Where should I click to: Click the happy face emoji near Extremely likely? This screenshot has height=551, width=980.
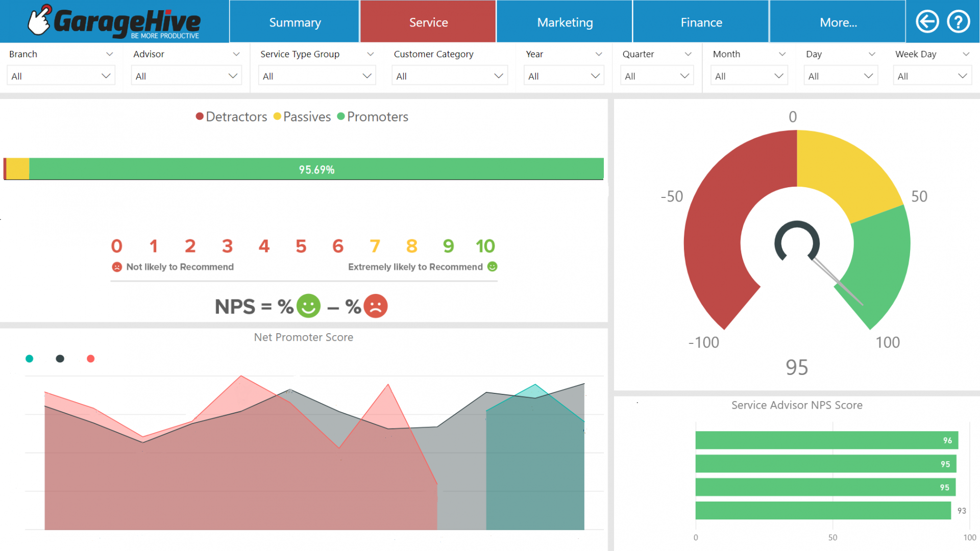click(492, 266)
